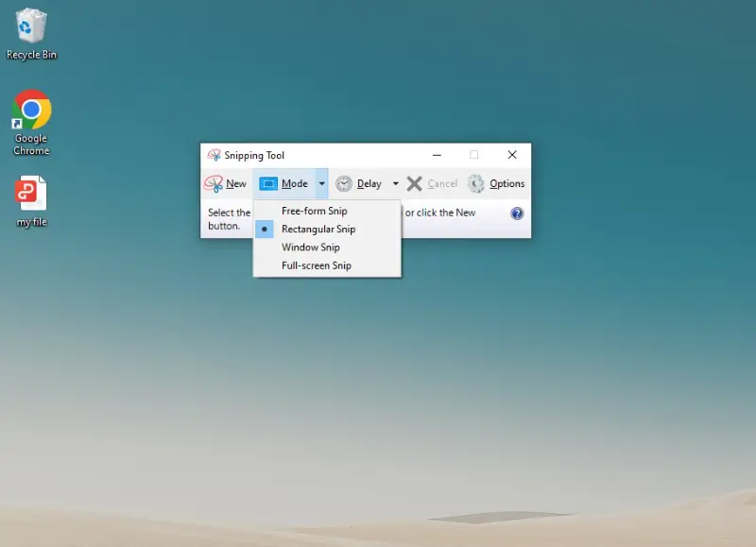This screenshot has height=547, width=756.
Task: Select the 'my file' desktop icon
Action: 31,194
